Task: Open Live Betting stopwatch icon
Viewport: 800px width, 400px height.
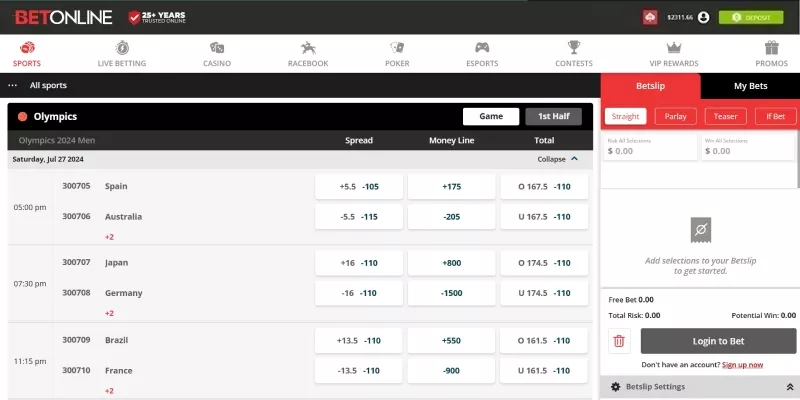Action: pos(122,48)
